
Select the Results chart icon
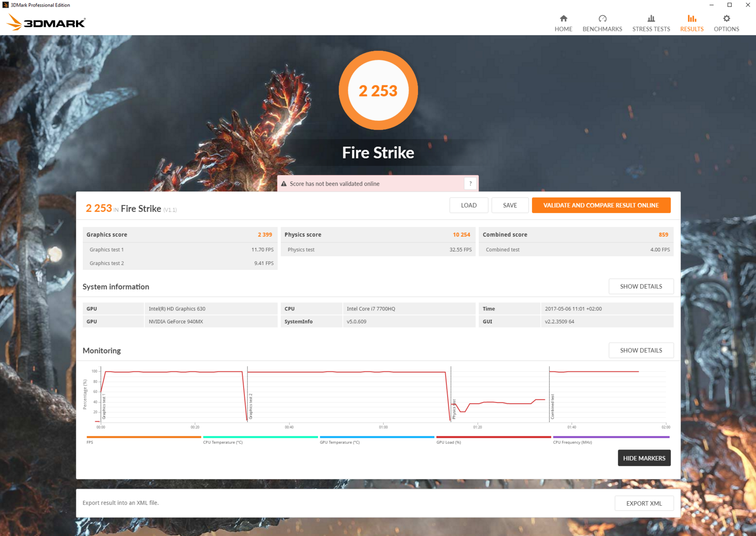692,18
